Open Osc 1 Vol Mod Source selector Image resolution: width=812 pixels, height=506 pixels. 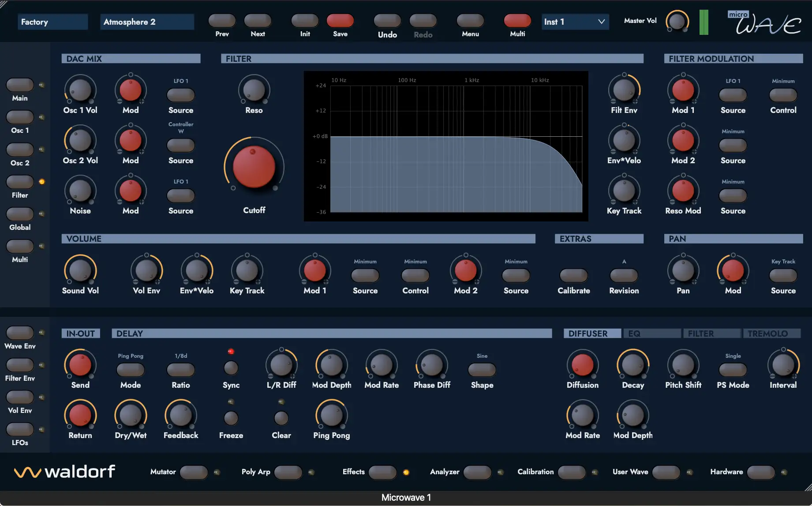coord(181,95)
